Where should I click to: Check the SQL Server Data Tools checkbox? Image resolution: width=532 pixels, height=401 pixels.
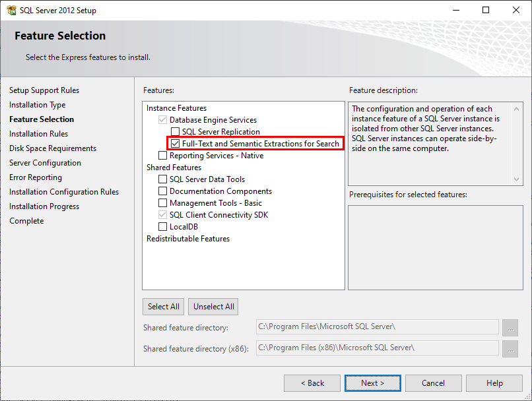pyautogui.click(x=163, y=179)
